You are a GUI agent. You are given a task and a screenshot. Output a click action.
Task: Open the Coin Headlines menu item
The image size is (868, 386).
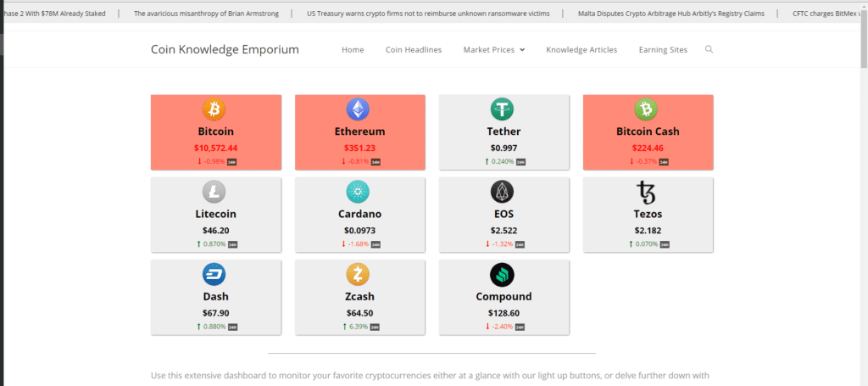(x=414, y=50)
